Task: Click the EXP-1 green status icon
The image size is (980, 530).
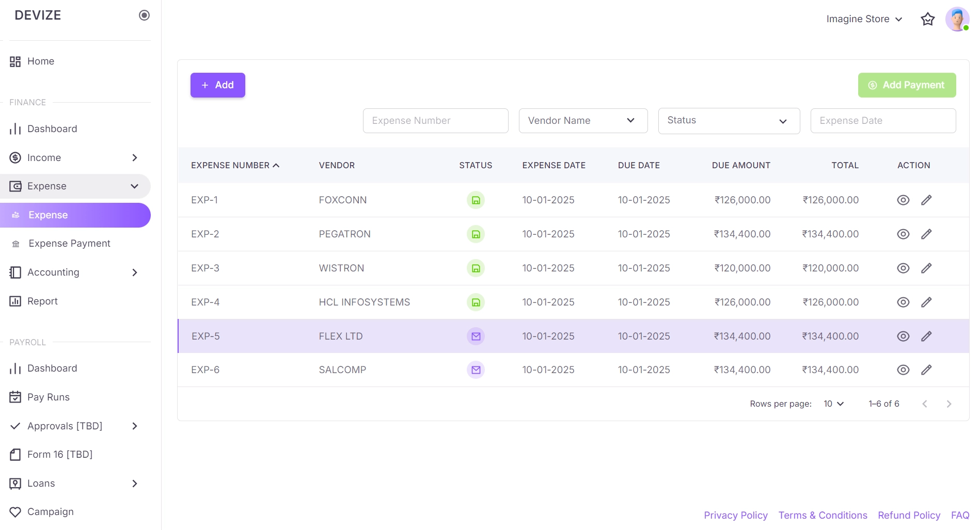Action: click(x=476, y=200)
